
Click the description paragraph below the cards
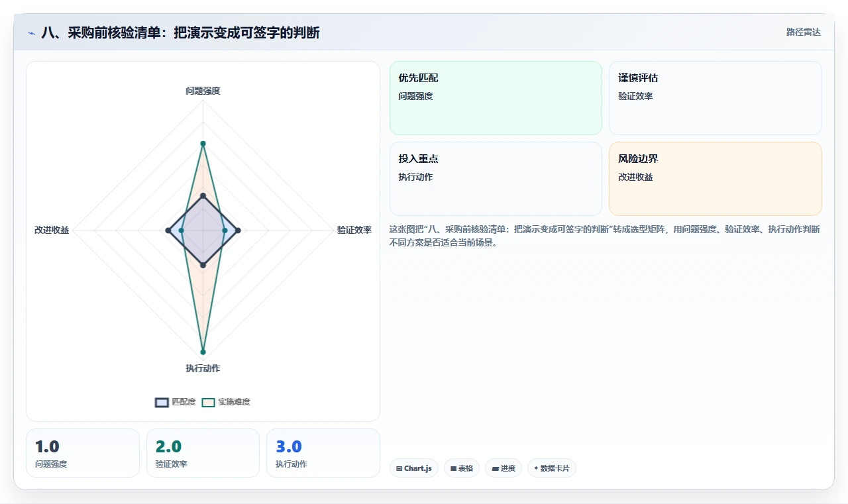605,236
